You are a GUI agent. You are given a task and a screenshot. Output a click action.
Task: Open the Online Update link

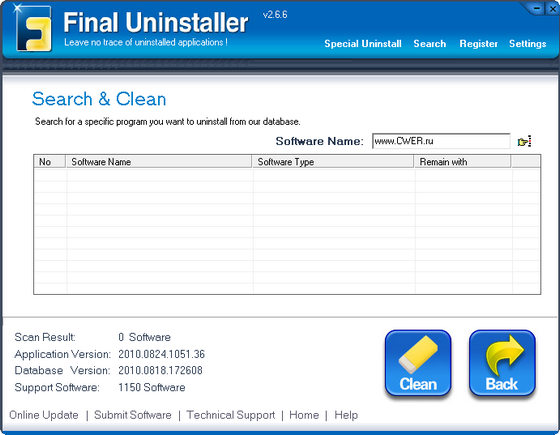[44, 415]
